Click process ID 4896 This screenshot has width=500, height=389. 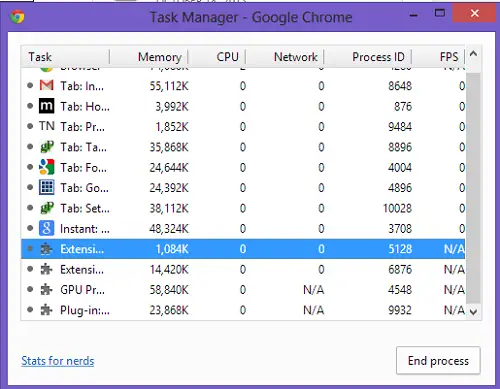coord(400,188)
